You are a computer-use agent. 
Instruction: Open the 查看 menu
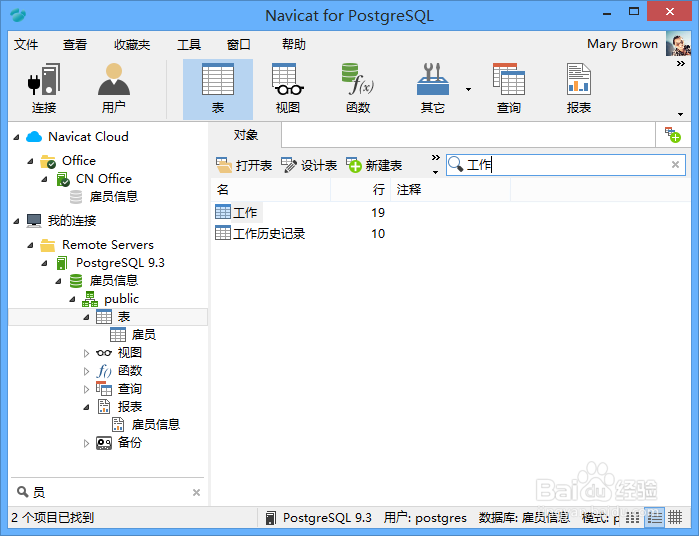click(x=74, y=45)
